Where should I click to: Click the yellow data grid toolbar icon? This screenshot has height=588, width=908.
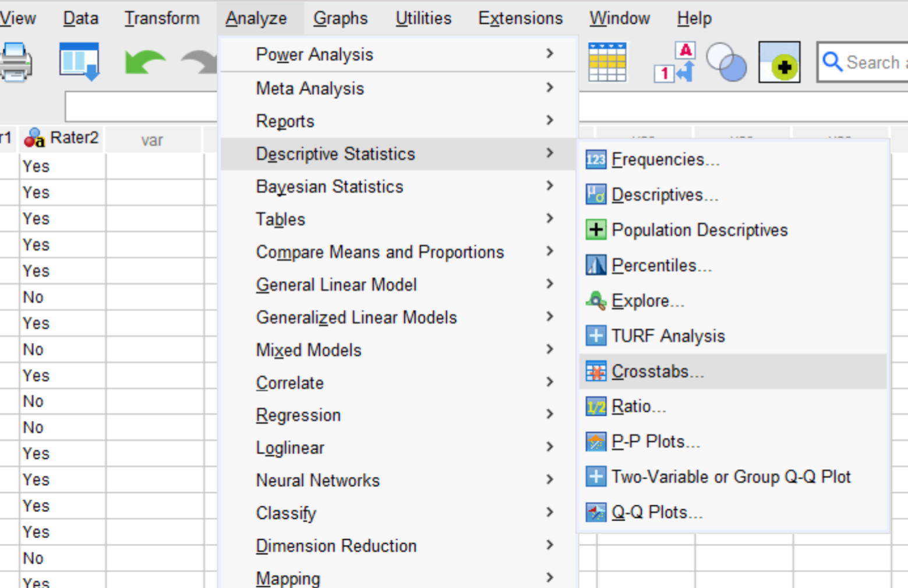607,62
